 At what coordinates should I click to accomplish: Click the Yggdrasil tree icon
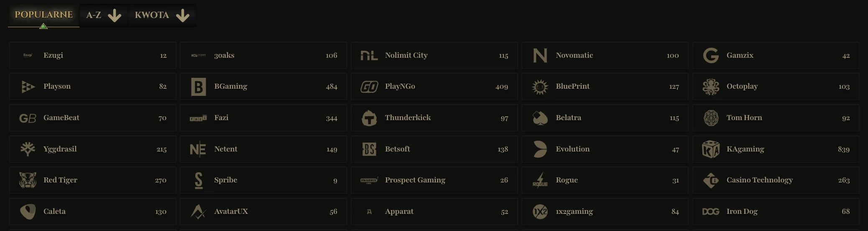28,149
